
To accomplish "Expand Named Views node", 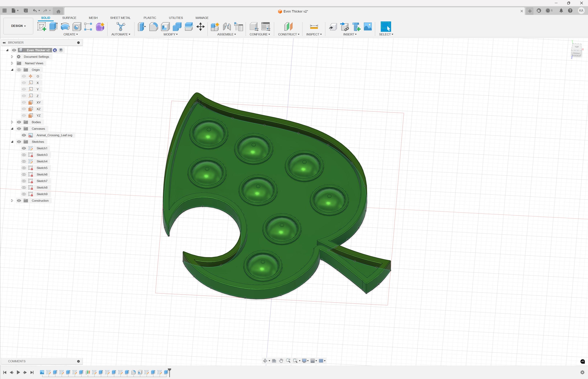I will pos(12,63).
